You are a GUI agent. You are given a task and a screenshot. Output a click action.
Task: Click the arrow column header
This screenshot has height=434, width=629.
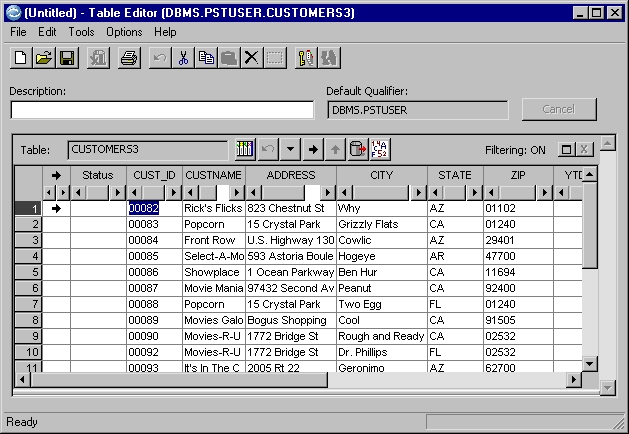click(x=56, y=175)
